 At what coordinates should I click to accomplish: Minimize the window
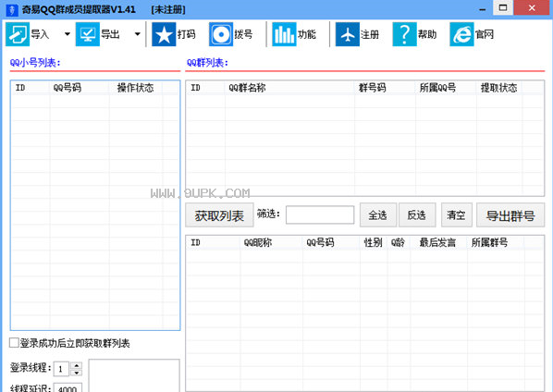(x=482, y=8)
